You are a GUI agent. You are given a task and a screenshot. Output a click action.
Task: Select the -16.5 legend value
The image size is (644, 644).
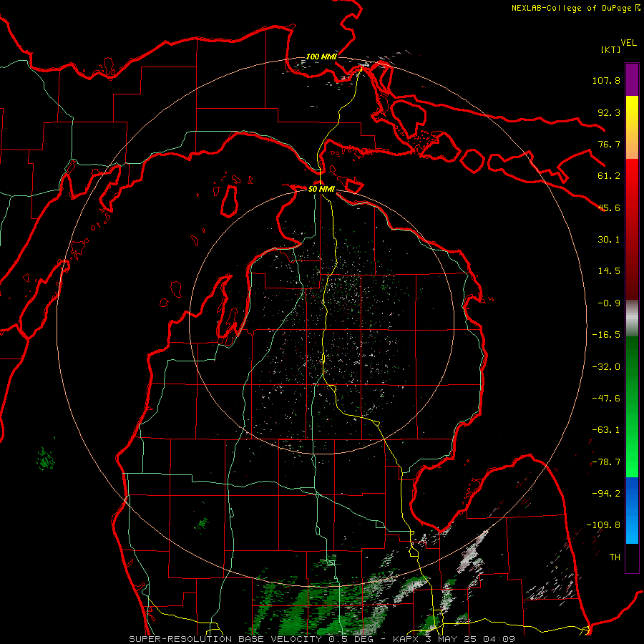[606, 335]
